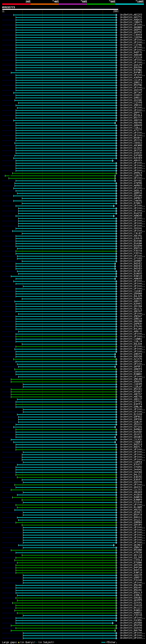Click the arrowhead ending the UniRef100_A8K0C0 alignment
Screen dimensions: 146x644
pos(113,161)
